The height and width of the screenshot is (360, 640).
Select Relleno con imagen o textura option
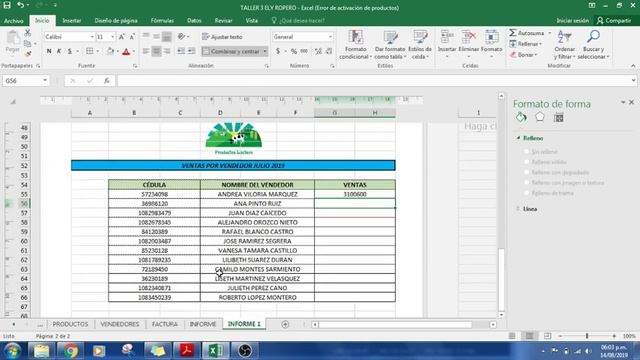pyautogui.click(x=527, y=183)
